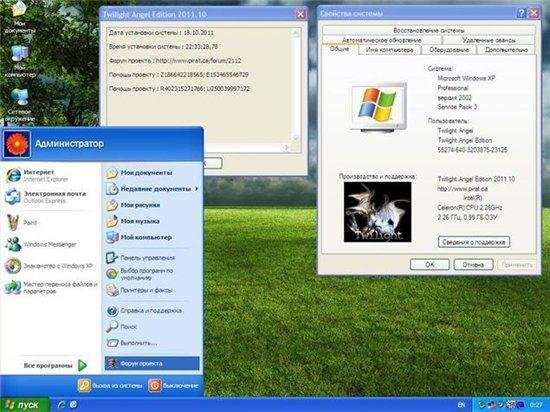Click Сведения о поддержке button
The height and width of the screenshot is (412, 550).
(474, 242)
